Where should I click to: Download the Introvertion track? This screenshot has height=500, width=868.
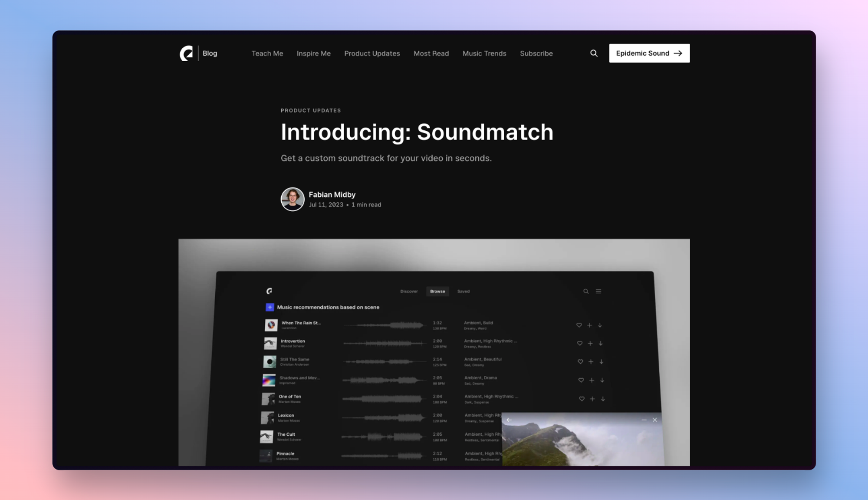pyautogui.click(x=601, y=343)
